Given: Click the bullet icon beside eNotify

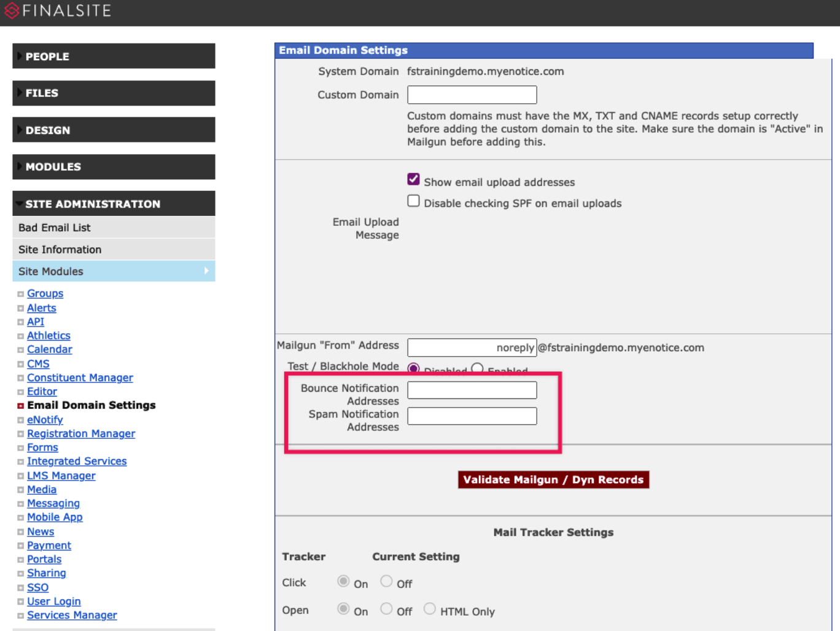Looking at the screenshot, I should coord(20,420).
